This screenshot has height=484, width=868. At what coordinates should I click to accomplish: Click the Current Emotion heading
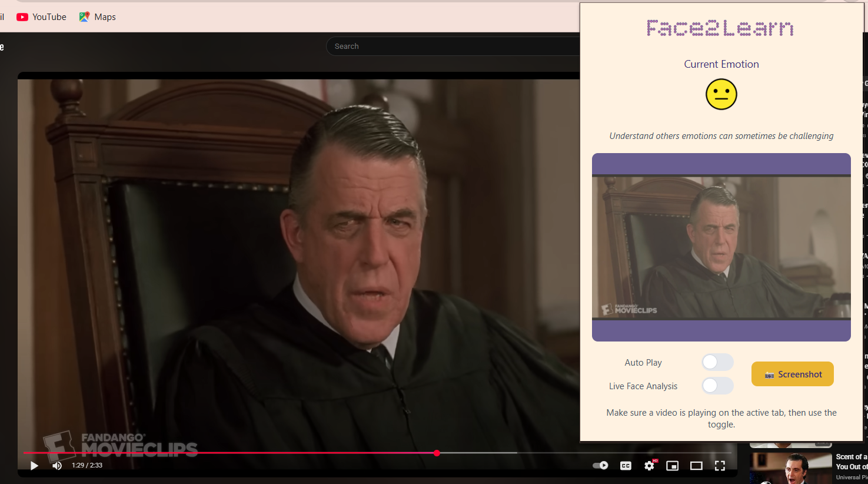coord(721,64)
